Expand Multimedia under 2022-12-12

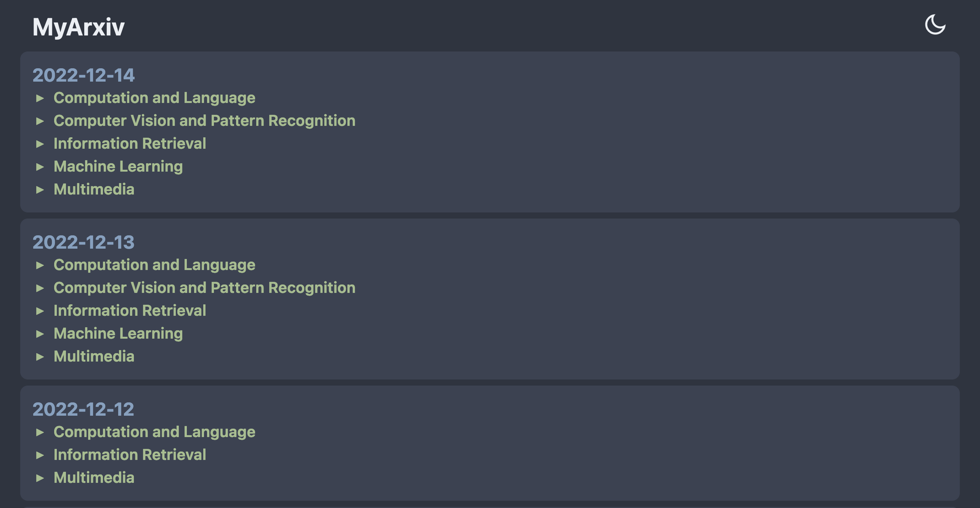point(94,478)
